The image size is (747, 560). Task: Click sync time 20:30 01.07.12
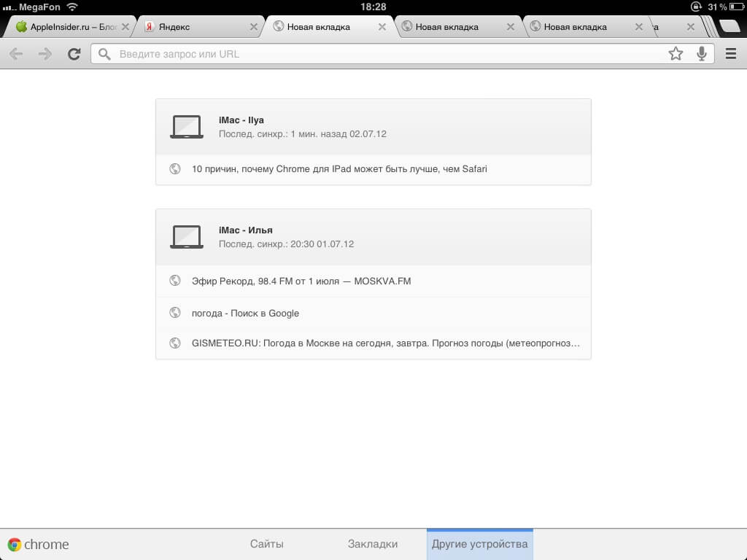click(322, 244)
